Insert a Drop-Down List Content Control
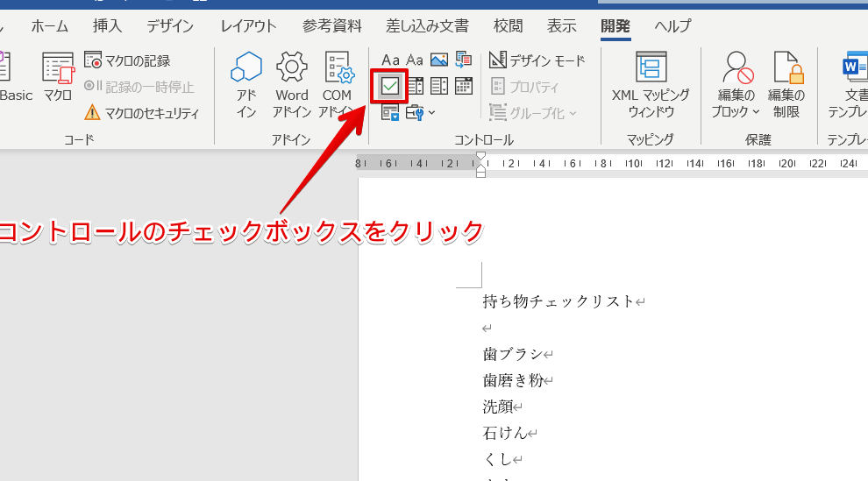 tap(439, 86)
